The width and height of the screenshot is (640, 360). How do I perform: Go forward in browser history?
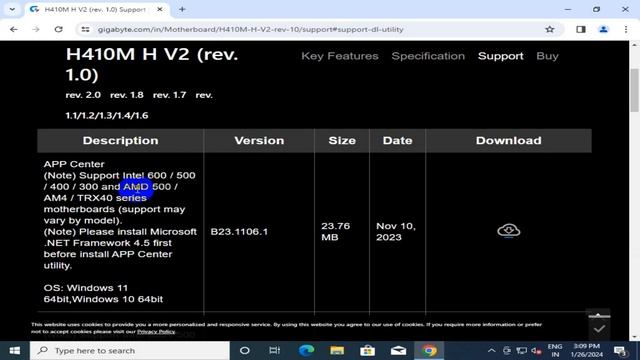(x=36, y=29)
